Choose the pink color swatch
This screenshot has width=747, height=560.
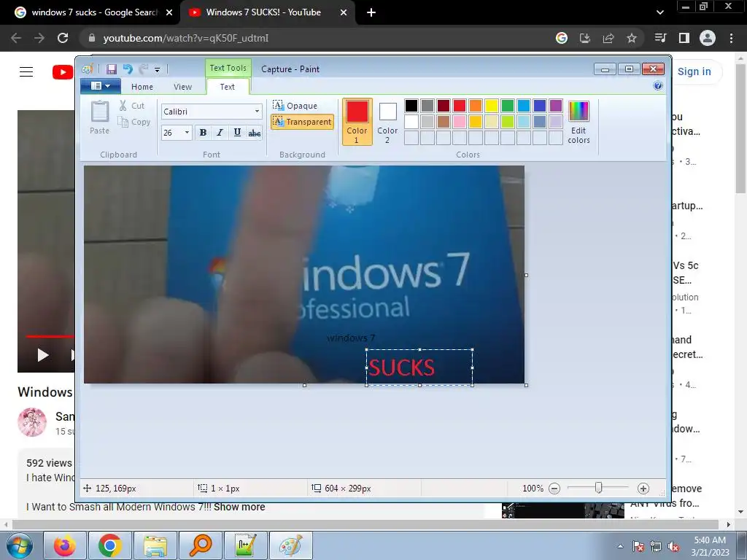[460, 122]
